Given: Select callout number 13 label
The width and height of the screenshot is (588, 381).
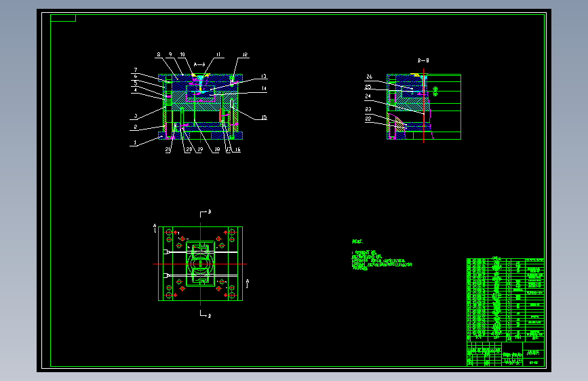Looking at the screenshot, I should coord(264,76).
